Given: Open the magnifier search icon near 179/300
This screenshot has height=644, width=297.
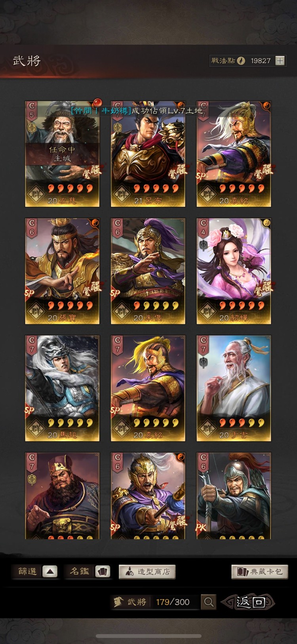Looking at the screenshot, I should coord(209,602).
